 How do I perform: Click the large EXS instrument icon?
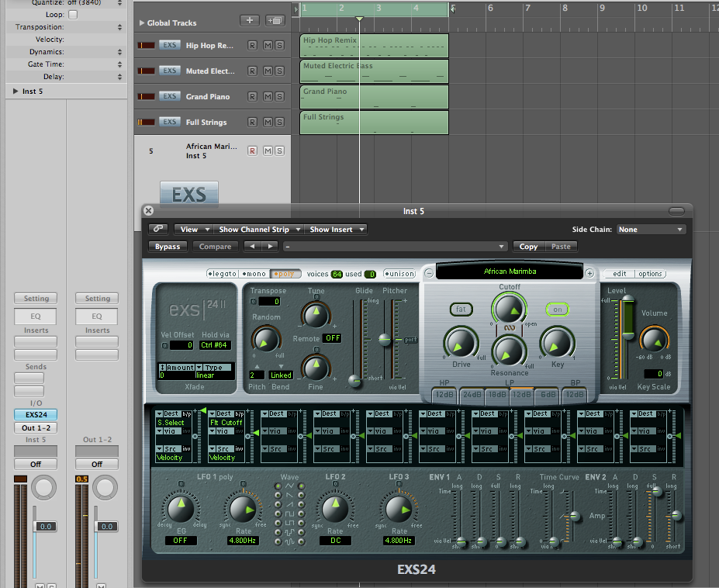pos(189,194)
